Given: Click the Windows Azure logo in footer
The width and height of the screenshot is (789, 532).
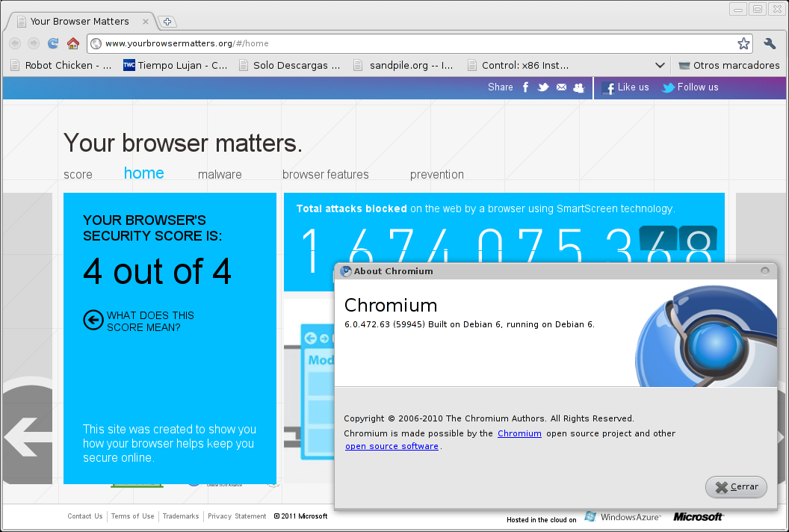Looking at the screenshot, I should pos(622,517).
